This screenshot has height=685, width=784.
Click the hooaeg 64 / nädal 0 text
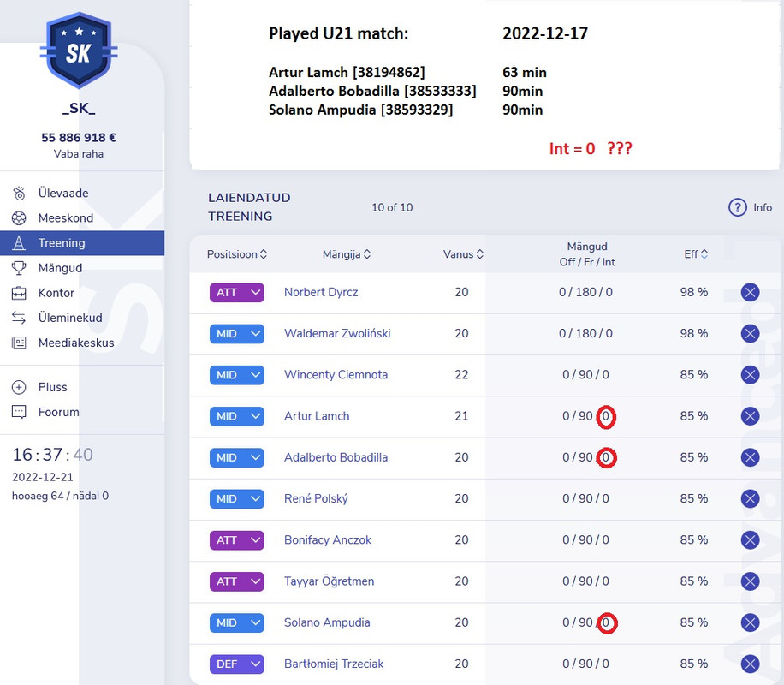pyautogui.click(x=60, y=496)
